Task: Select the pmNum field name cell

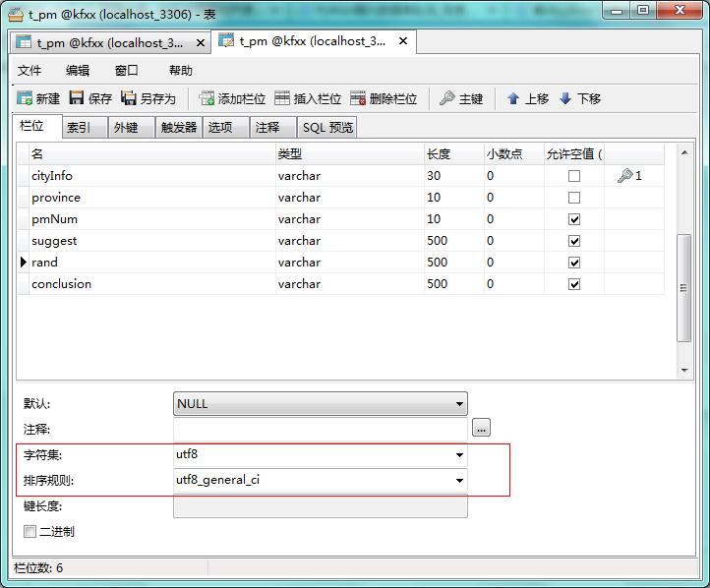Action: pyautogui.click(x=152, y=219)
